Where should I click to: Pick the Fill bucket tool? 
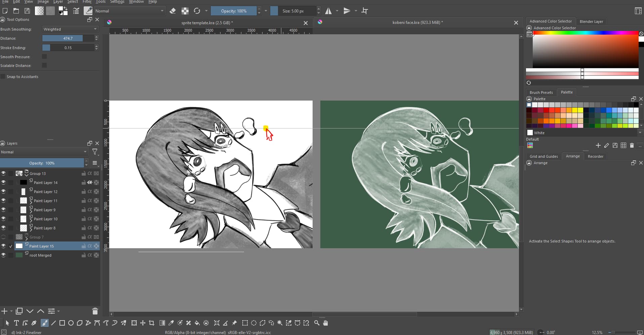(x=197, y=323)
